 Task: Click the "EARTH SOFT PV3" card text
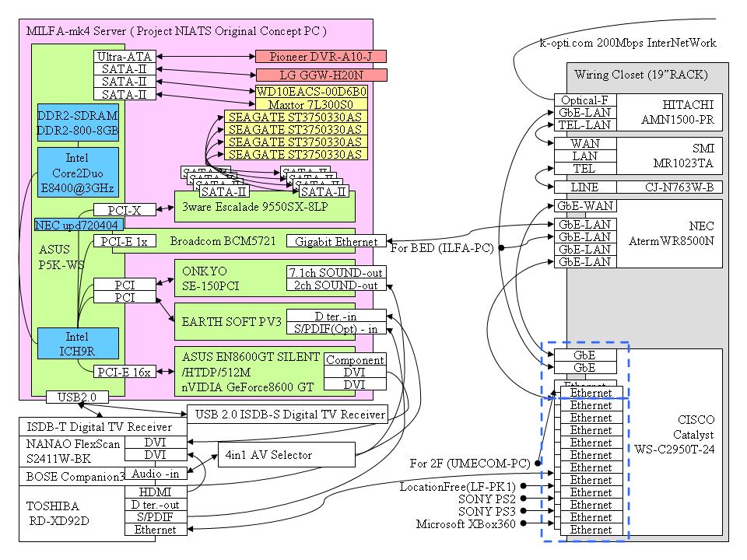(232, 322)
